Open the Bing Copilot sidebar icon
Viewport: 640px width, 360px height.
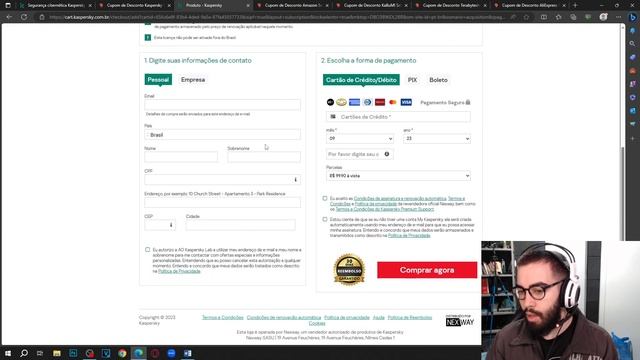[633, 17]
